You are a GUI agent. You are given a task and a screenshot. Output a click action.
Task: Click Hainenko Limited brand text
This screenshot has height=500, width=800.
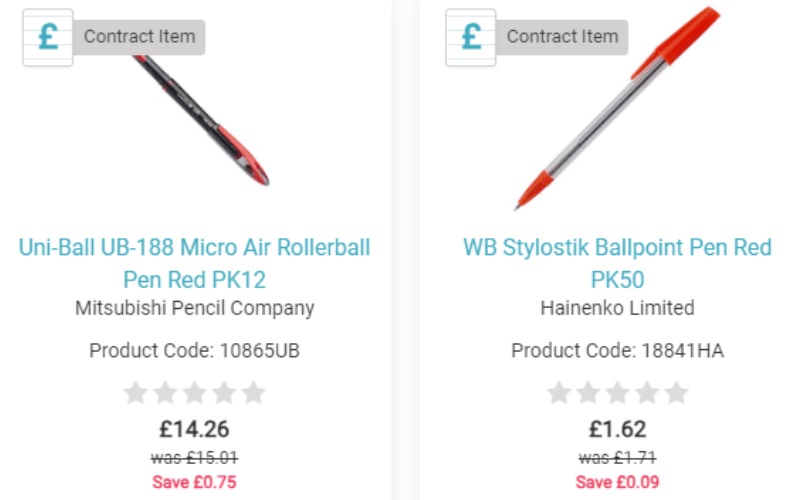pyautogui.click(x=617, y=308)
